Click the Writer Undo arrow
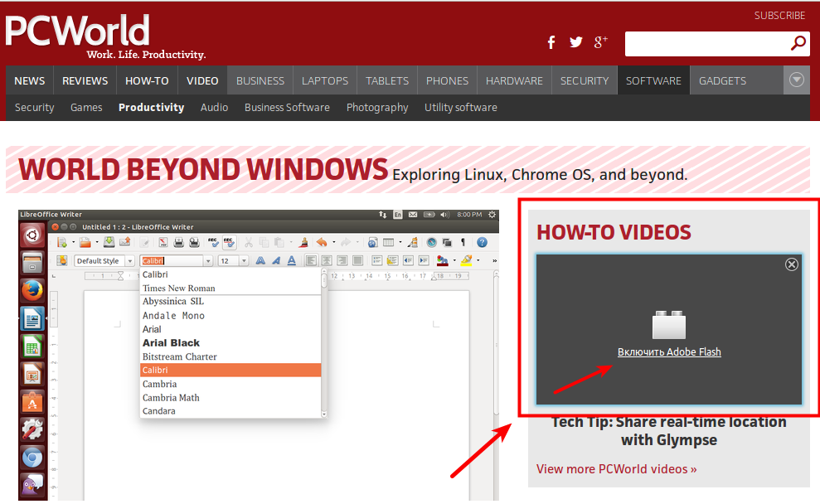820x504 pixels. tap(322, 242)
